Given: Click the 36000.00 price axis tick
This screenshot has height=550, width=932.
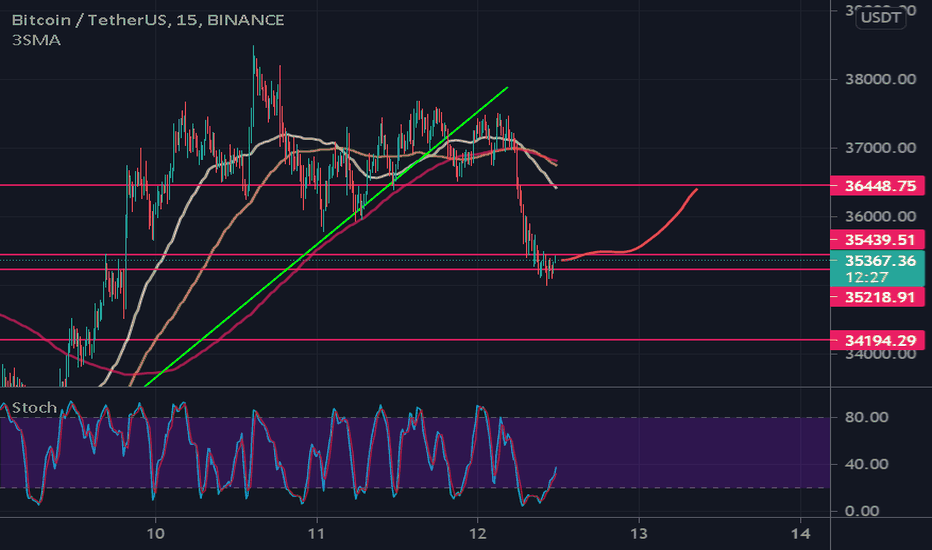Looking at the screenshot, I should [x=880, y=216].
